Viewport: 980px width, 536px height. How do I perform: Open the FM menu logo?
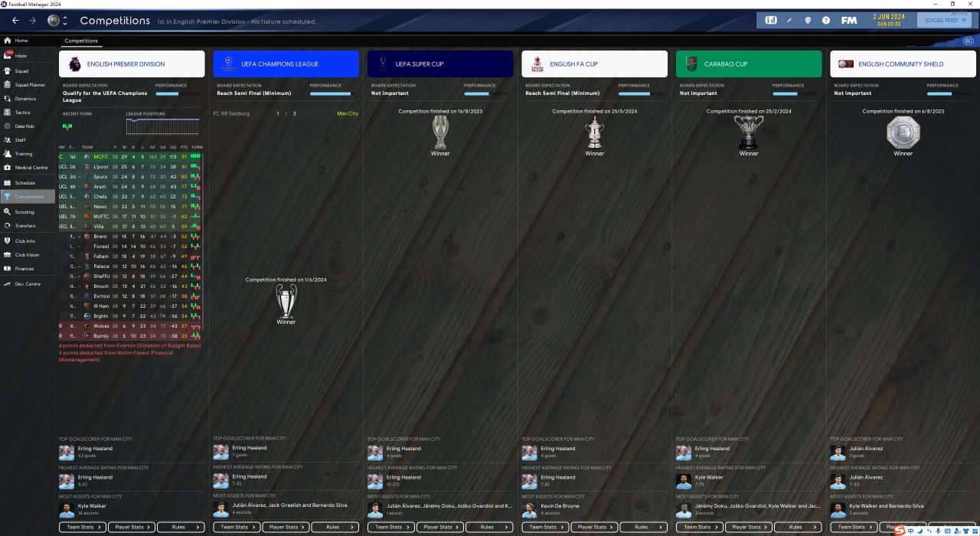point(848,20)
